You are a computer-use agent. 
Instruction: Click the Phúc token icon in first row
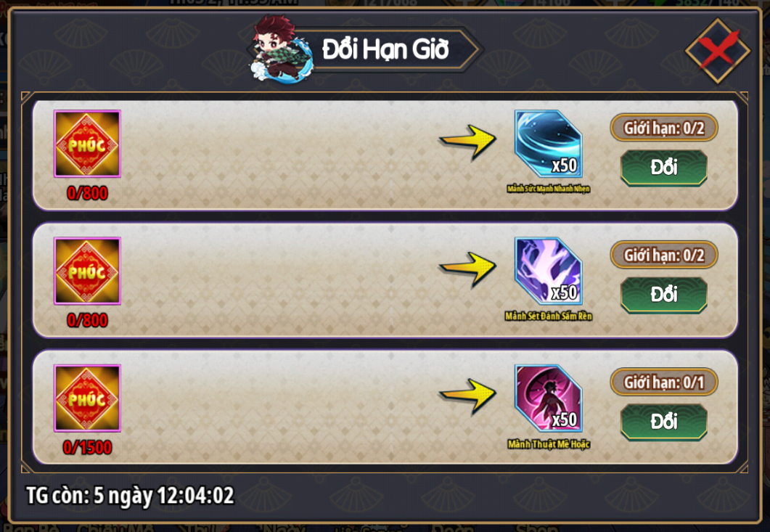[87, 144]
